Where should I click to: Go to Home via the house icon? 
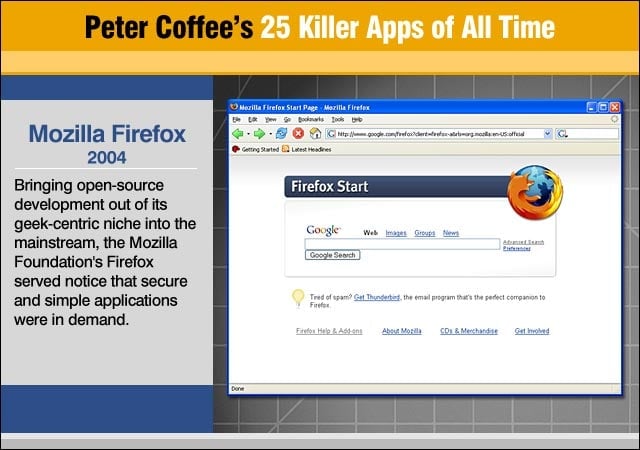(316, 134)
